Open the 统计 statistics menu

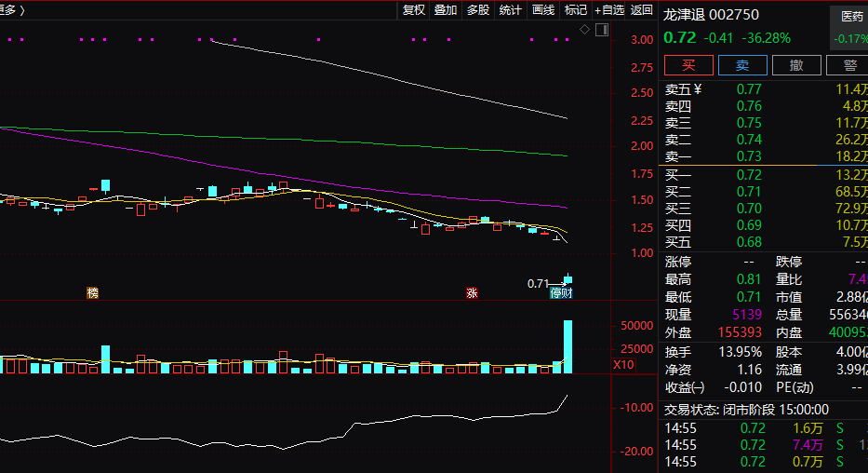pyautogui.click(x=510, y=10)
